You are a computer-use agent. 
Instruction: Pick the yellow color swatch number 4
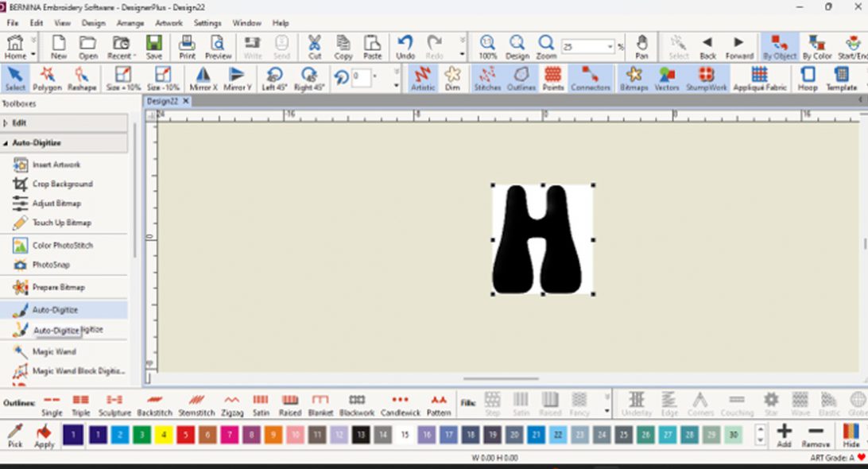pos(163,434)
